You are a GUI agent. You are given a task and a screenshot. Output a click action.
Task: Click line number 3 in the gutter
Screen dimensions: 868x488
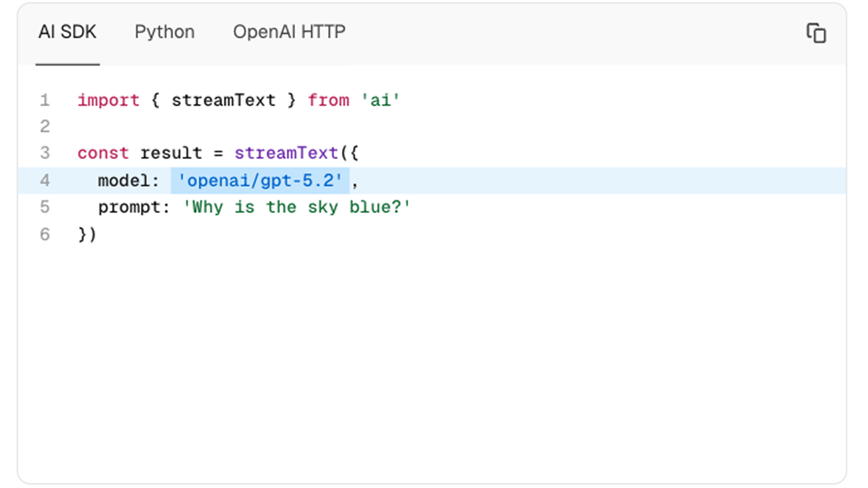click(45, 153)
